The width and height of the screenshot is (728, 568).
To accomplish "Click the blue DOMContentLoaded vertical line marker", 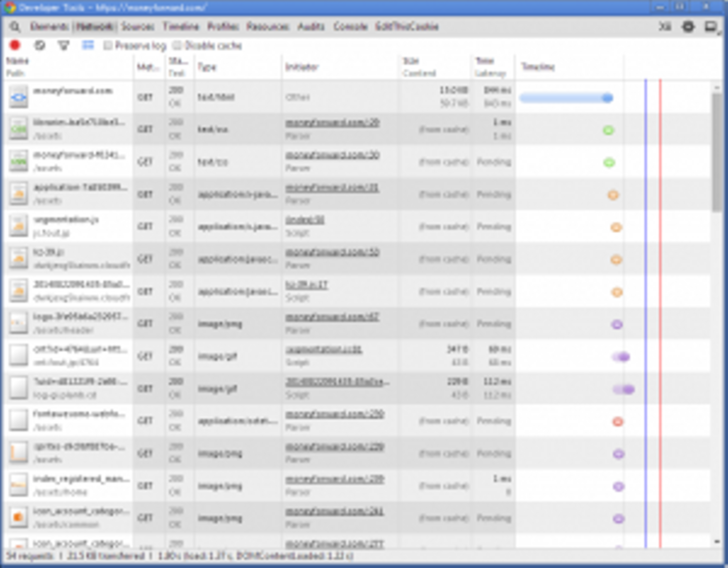I will click(x=646, y=314).
